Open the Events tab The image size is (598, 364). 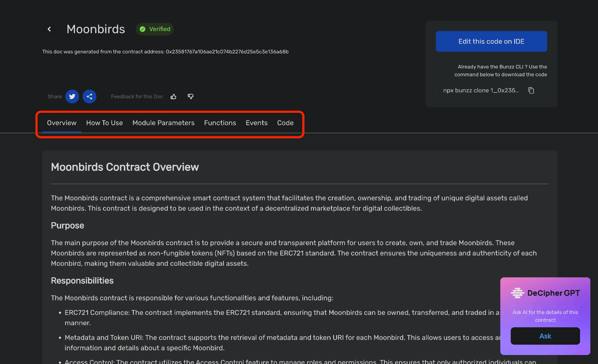click(257, 123)
